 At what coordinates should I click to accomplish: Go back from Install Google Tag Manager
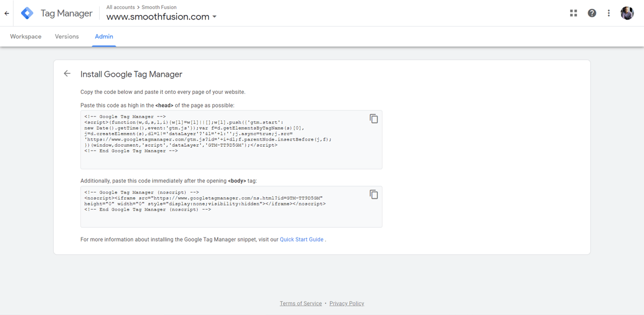67,74
